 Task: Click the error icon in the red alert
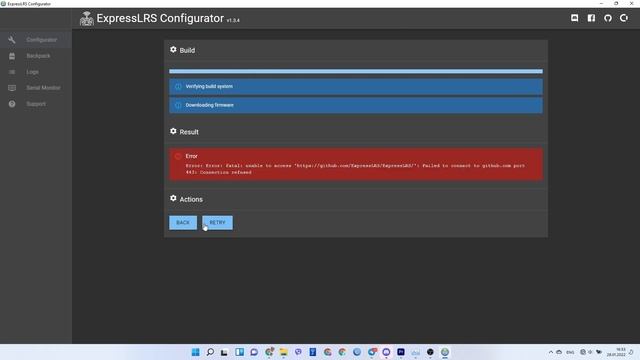178,156
